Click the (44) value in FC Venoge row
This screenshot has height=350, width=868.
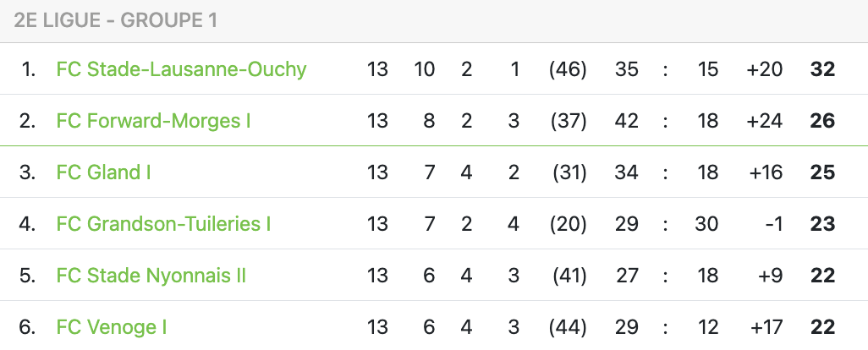568,327
